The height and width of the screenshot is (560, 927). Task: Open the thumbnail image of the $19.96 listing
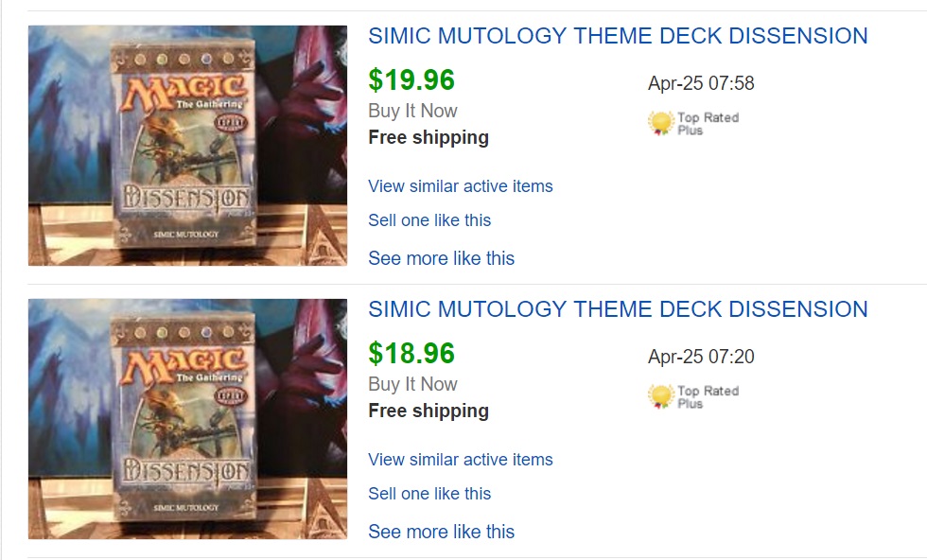[x=187, y=145]
